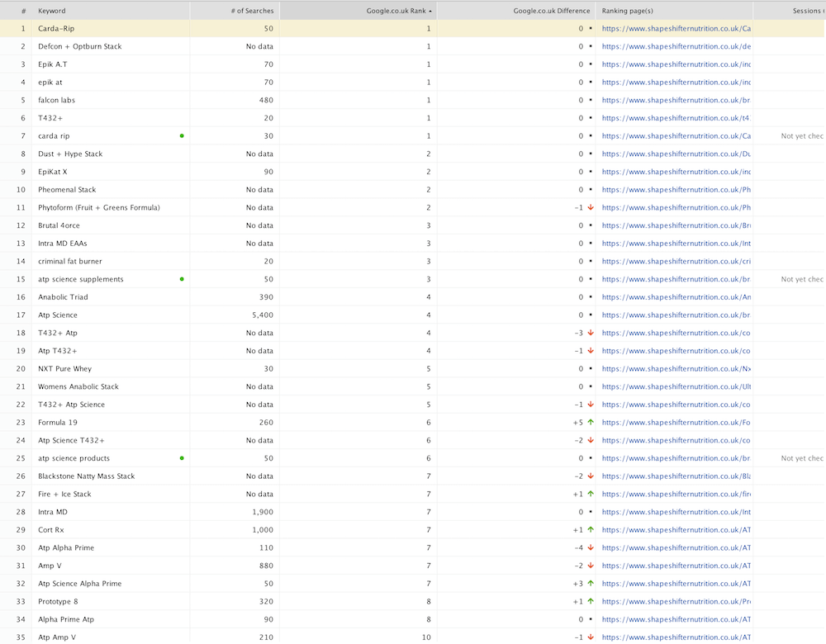Image resolution: width=826 pixels, height=644 pixels.
Task: Select the T432+ keyword in row 6
Action: (x=50, y=118)
